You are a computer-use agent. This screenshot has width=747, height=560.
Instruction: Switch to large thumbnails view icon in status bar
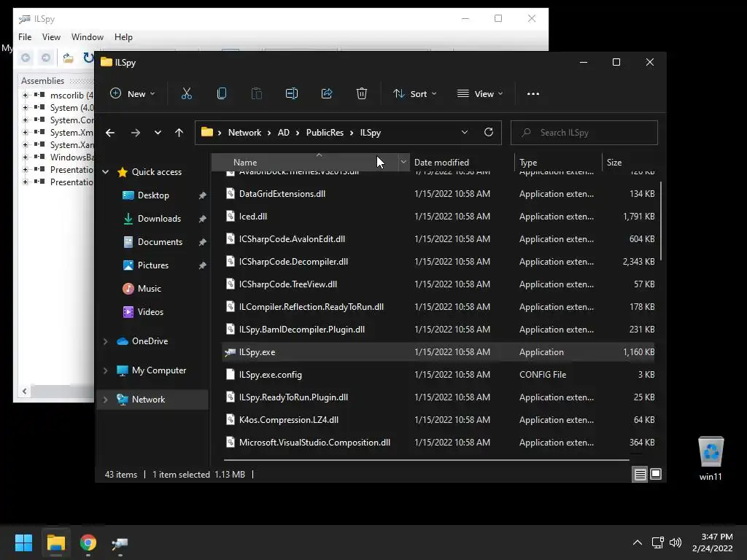pyautogui.click(x=656, y=474)
